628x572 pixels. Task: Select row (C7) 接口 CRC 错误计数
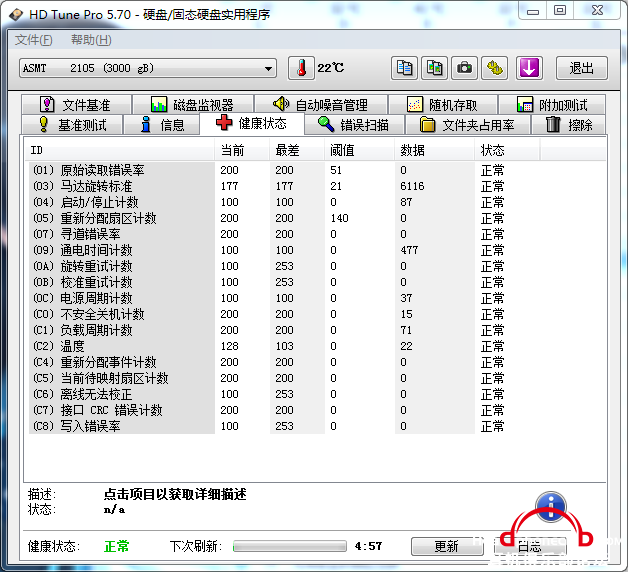click(x=284, y=411)
